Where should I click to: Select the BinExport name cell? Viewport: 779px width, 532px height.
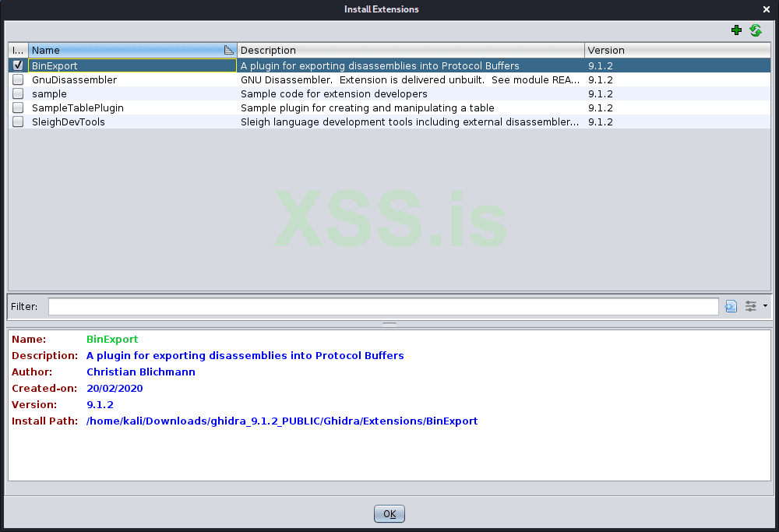click(132, 65)
